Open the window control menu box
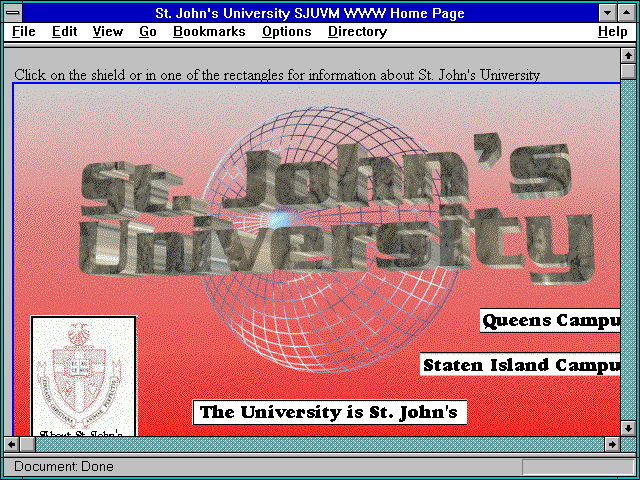The image size is (640, 480). 13,13
